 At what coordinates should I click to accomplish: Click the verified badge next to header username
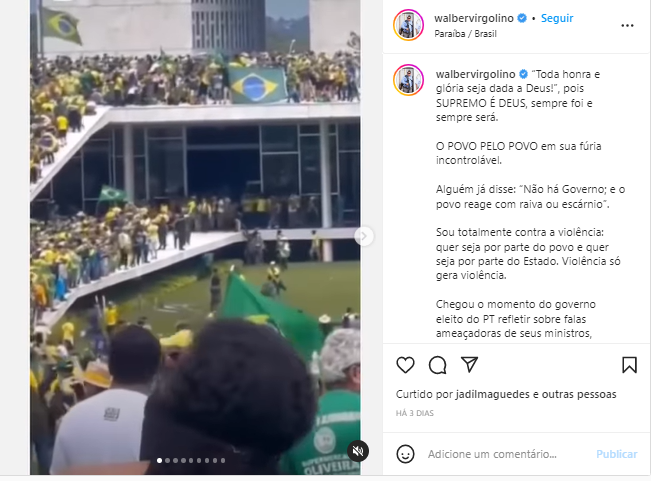click(522, 18)
